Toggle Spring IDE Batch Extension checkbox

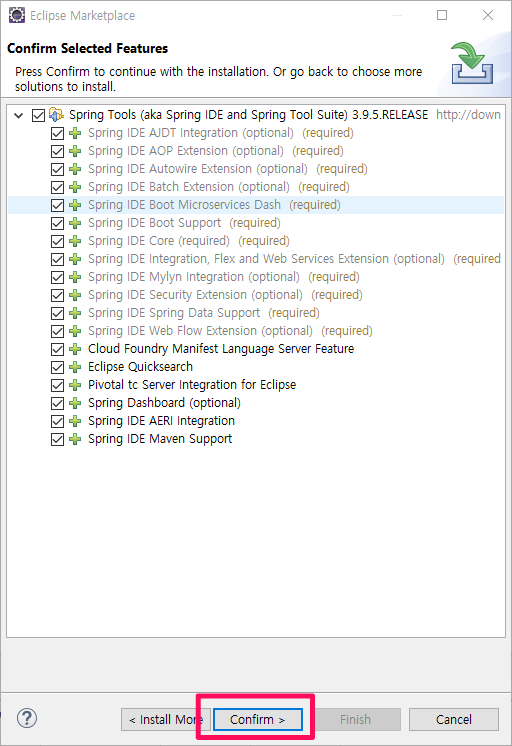click(x=57, y=187)
